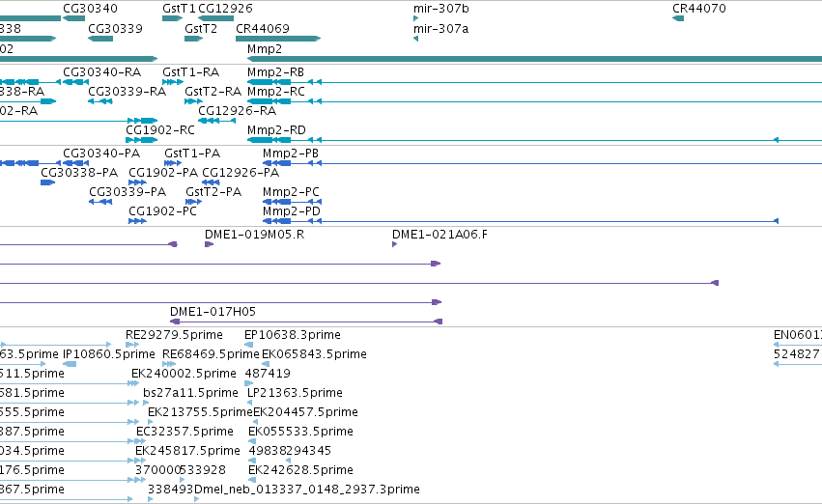This screenshot has width=822, height=504.
Task: Click the IP10860.5prime EST glyph
Action: (70, 364)
